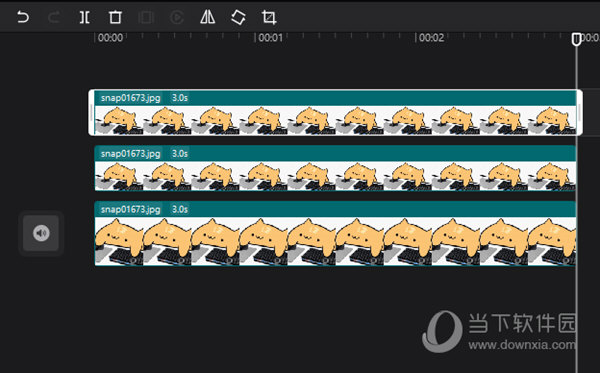This screenshot has height=373, width=600.
Task: Click the right trim handle of selected clip
Action: 579,112
